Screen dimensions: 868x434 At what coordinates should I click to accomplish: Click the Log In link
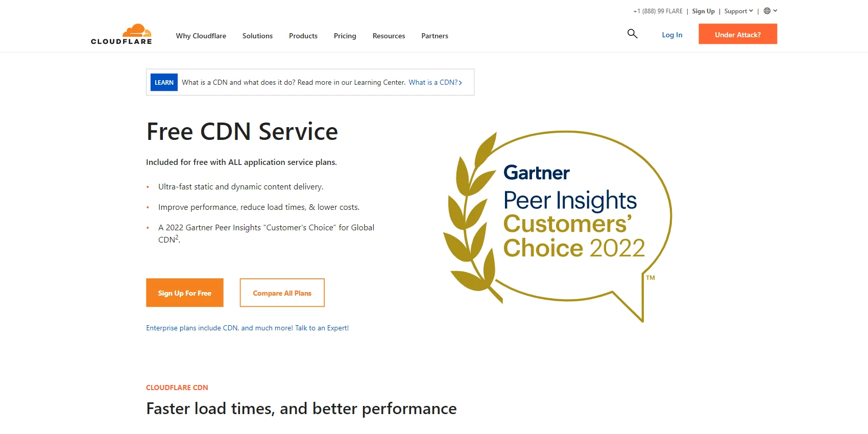point(672,35)
